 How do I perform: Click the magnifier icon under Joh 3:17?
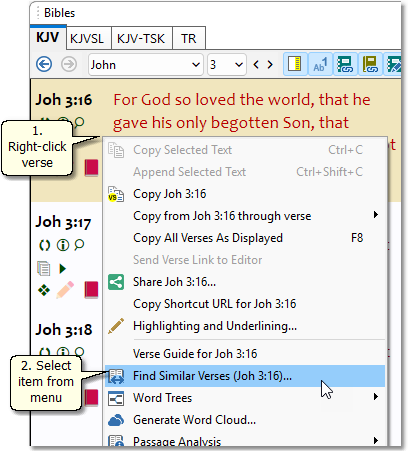(79, 245)
